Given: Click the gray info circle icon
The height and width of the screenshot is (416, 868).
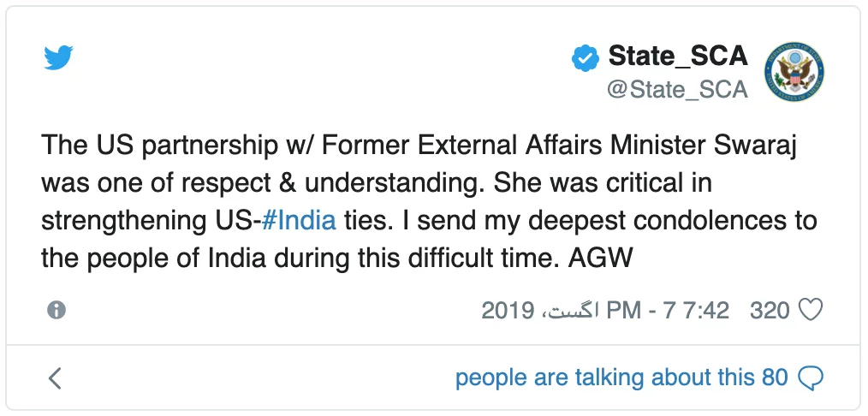Looking at the screenshot, I should pos(56,310).
